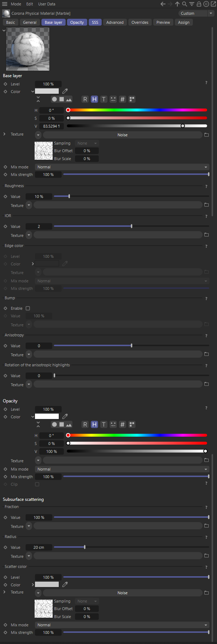The height and width of the screenshot is (644, 217).
Task: Switch Base layer color to RGB mode
Action: coord(85,99)
